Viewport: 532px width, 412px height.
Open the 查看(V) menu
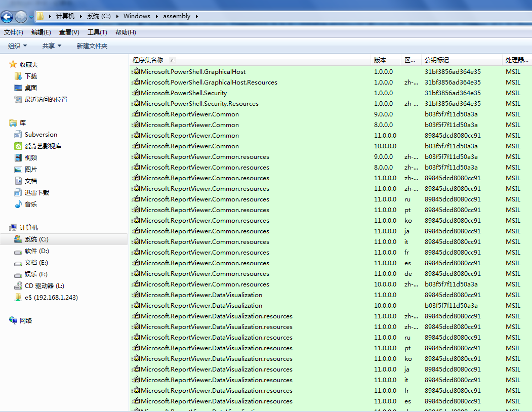tap(69, 32)
